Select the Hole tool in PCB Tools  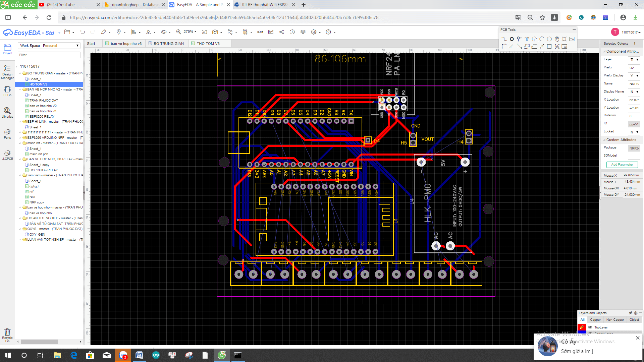pyautogui.click(x=565, y=39)
